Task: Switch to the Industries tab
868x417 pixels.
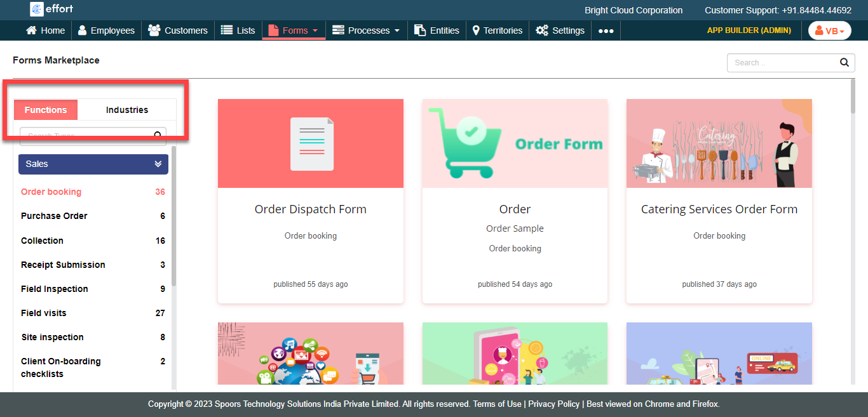Action: pos(127,110)
